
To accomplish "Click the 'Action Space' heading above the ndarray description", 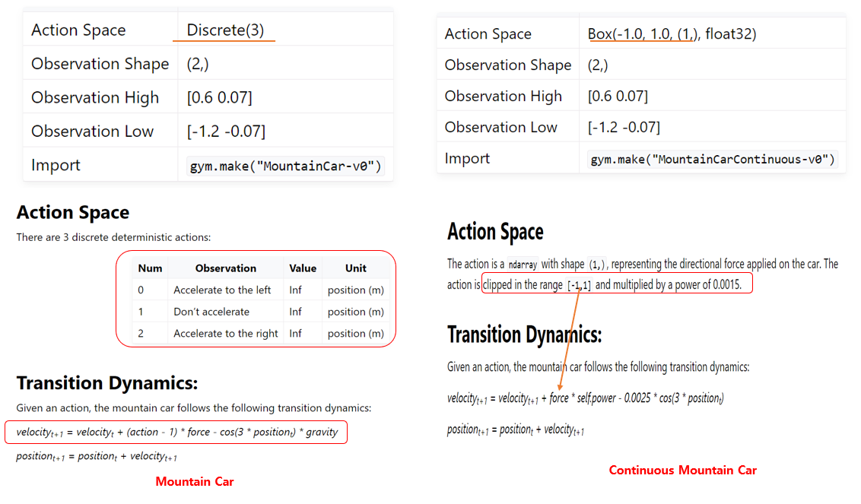I will coord(495,232).
